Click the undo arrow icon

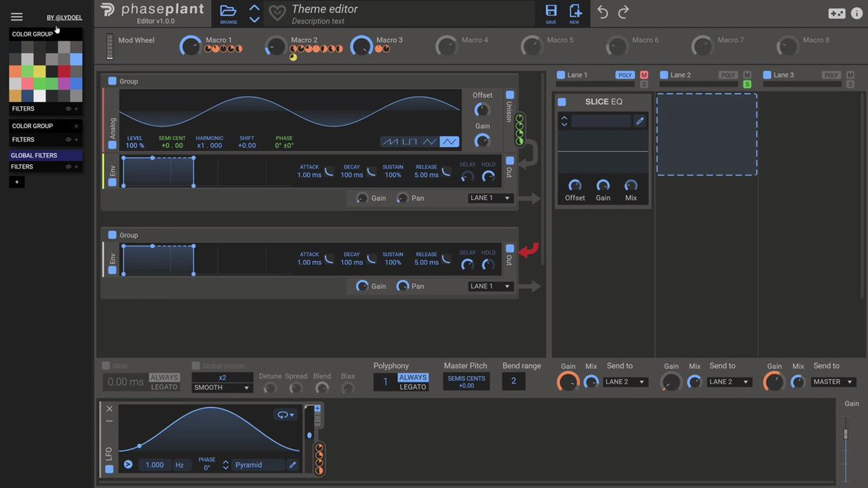point(603,12)
